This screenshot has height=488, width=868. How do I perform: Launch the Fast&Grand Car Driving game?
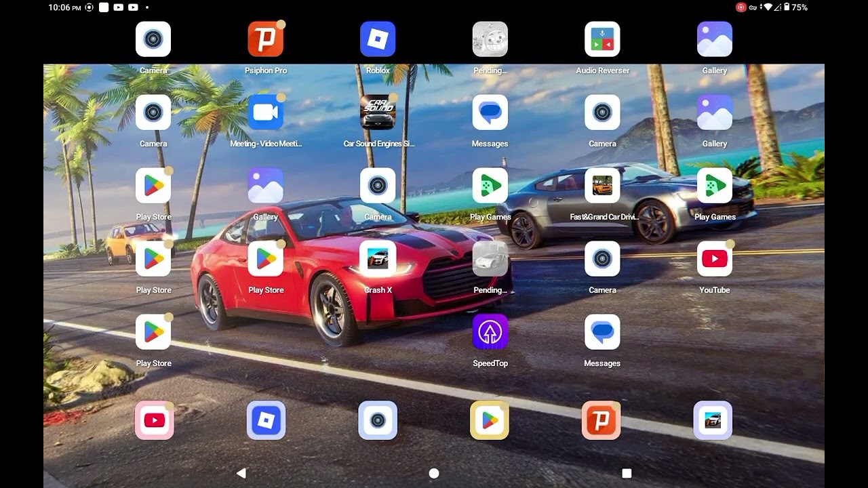point(602,186)
